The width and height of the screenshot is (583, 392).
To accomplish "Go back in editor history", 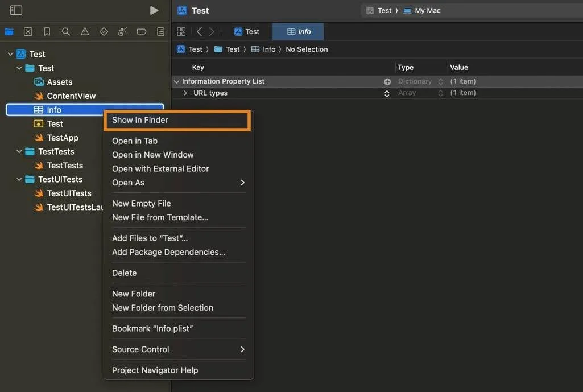I will (x=199, y=32).
